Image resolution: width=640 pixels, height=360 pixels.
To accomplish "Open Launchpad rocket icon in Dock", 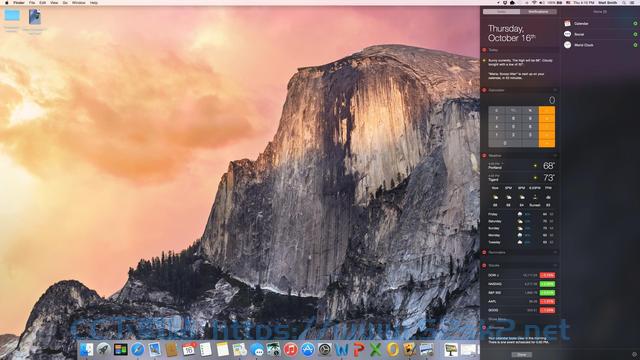I will pos(104,349).
